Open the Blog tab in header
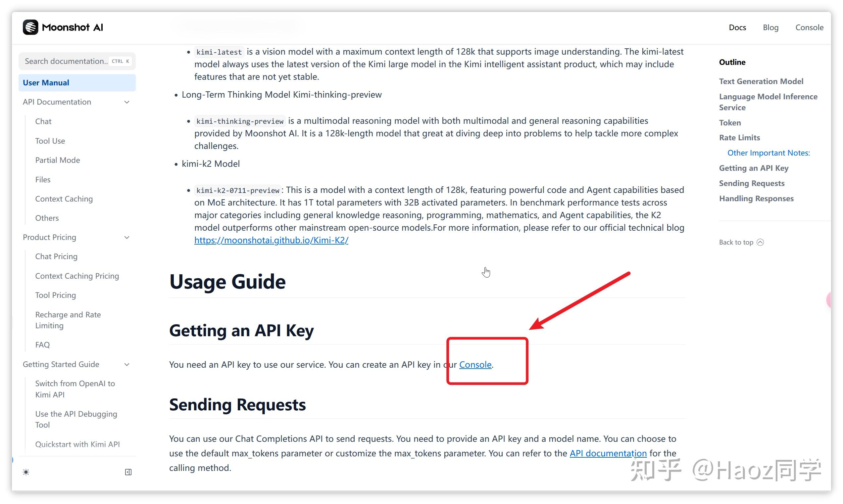Viewport: 843px width, 504px height. point(770,27)
